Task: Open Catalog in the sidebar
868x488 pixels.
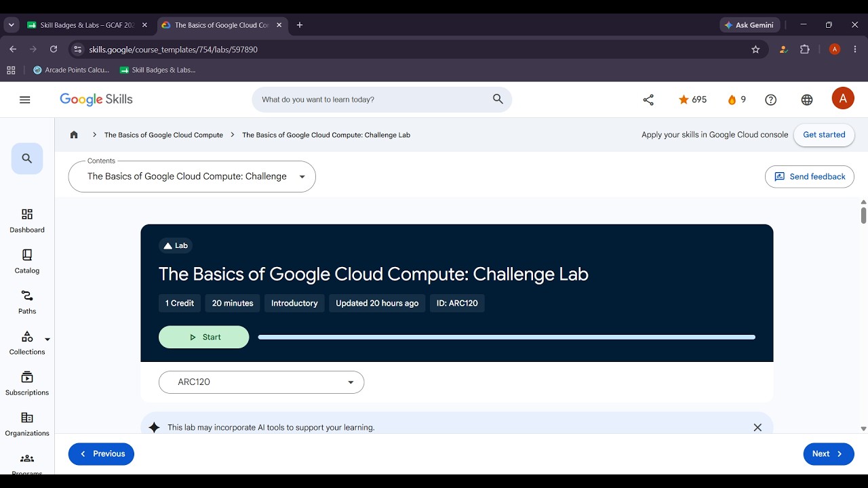Action: 27,261
